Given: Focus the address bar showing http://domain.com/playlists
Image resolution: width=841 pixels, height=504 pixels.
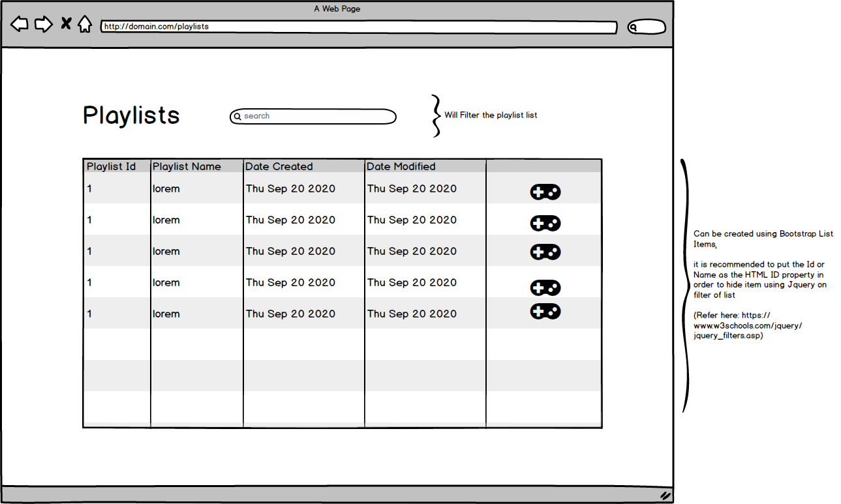Looking at the screenshot, I should pyautogui.click(x=359, y=27).
